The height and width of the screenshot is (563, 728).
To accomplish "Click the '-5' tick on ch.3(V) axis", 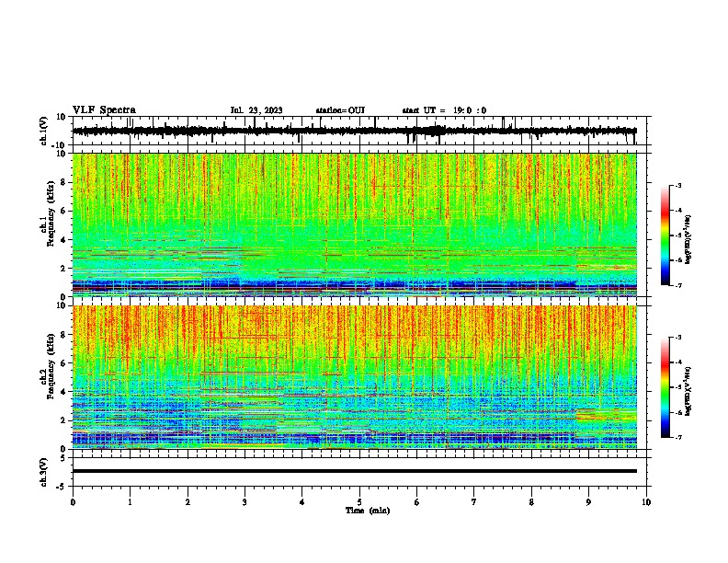I will tap(63, 487).
